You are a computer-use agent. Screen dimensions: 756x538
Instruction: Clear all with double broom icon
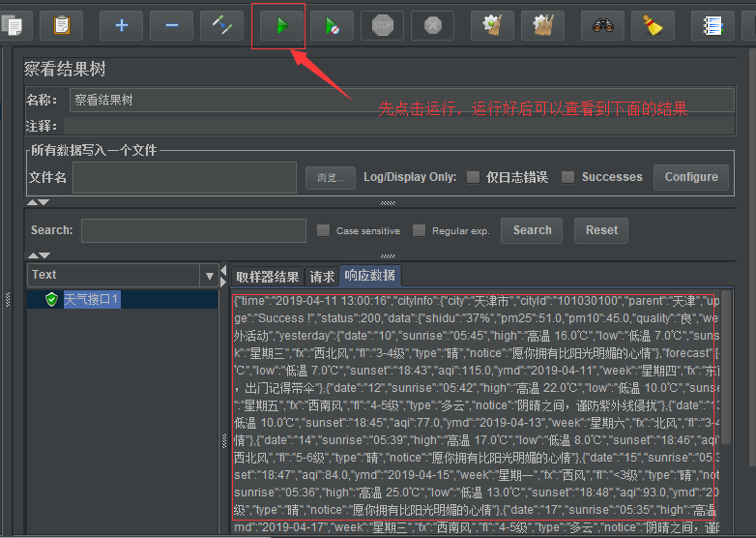point(543,25)
